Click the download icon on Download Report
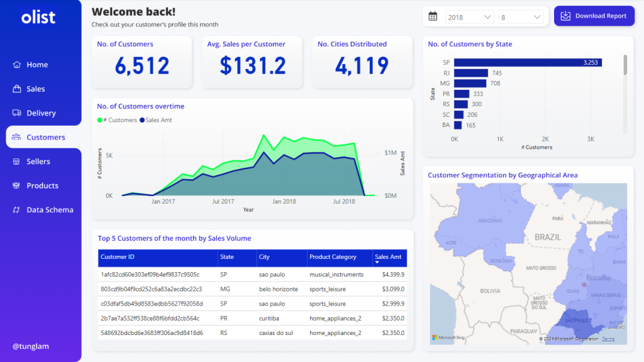 (x=565, y=16)
